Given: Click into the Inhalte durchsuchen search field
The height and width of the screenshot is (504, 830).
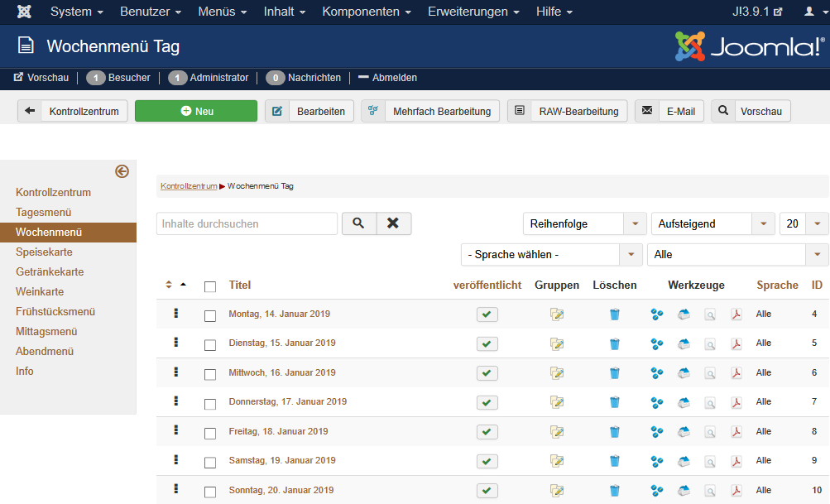Looking at the screenshot, I should 247,223.
